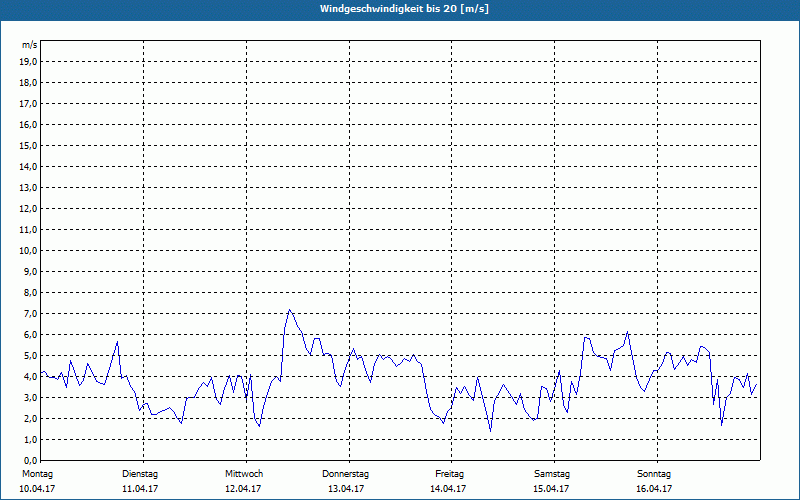
Task: Select the 5,0 y-axis label
Action: pyautogui.click(x=30, y=356)
